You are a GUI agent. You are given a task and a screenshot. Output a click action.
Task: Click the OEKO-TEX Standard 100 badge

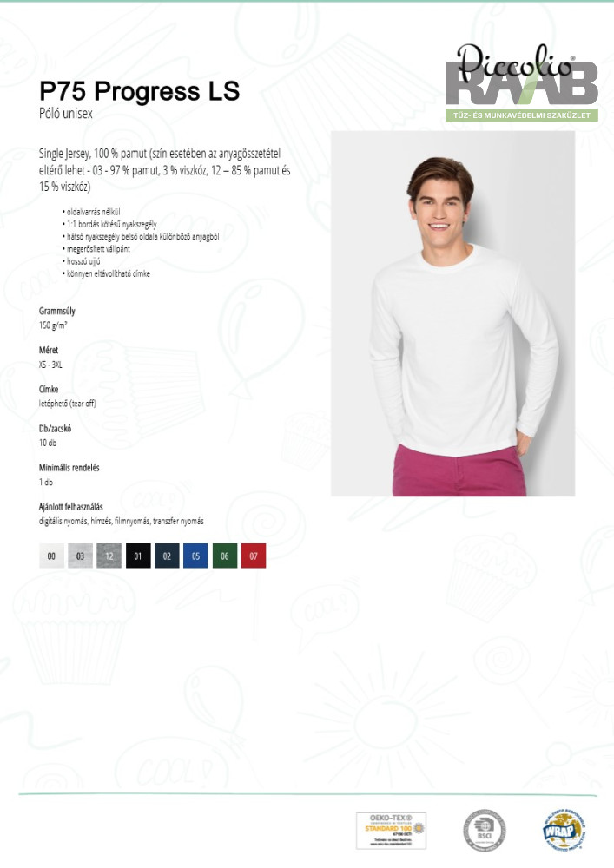[391, 830]
